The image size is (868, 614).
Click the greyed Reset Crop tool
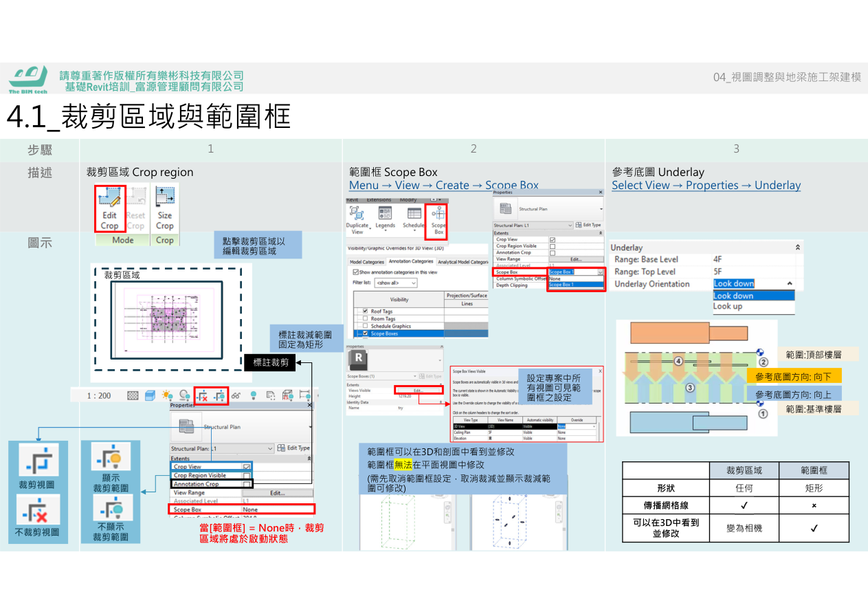coord(136,209)
